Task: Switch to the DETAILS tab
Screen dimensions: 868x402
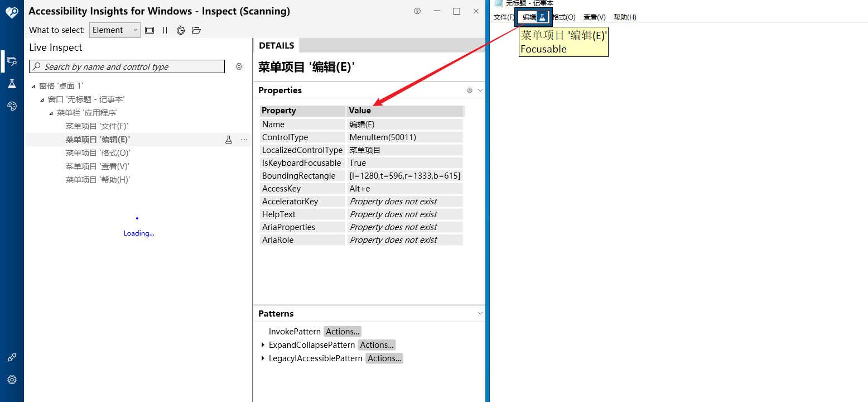Action: tap(276, 45)
